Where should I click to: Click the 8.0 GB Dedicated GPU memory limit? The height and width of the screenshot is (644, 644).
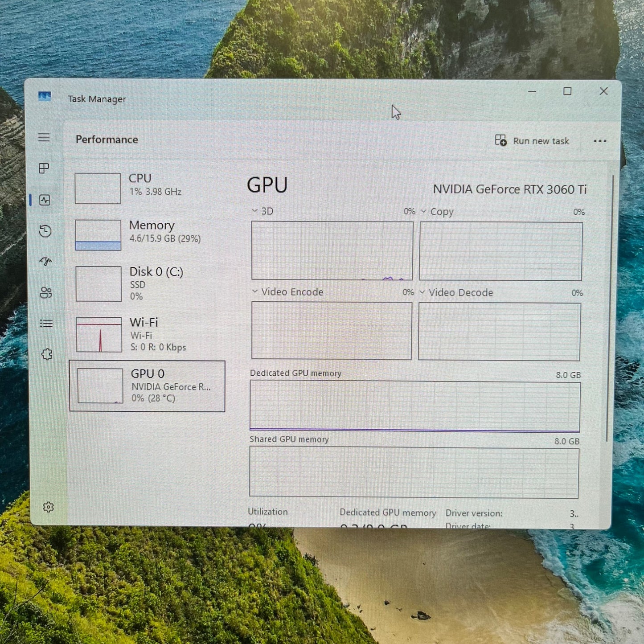568,375
